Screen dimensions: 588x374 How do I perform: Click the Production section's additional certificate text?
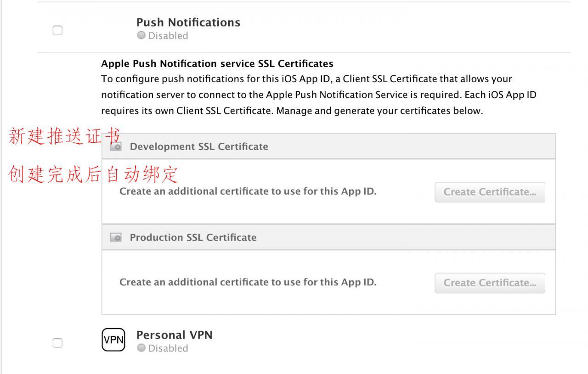click(248, 282)
